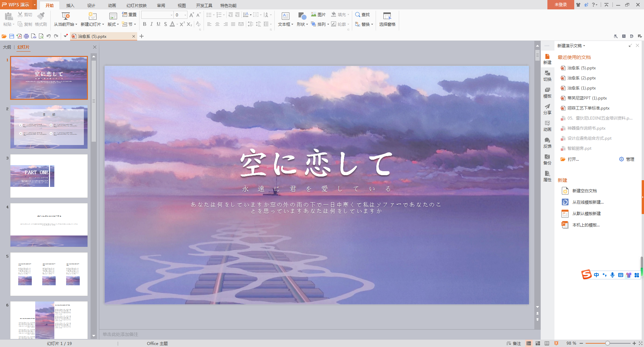Click the Print icon in quick access bar
The height and width of the screenshot is (347, 644).
(x=26, y=36)
